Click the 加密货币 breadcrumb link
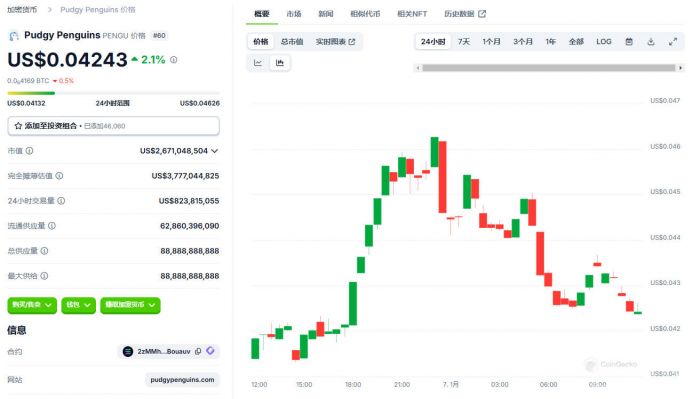 coord(22,9)
